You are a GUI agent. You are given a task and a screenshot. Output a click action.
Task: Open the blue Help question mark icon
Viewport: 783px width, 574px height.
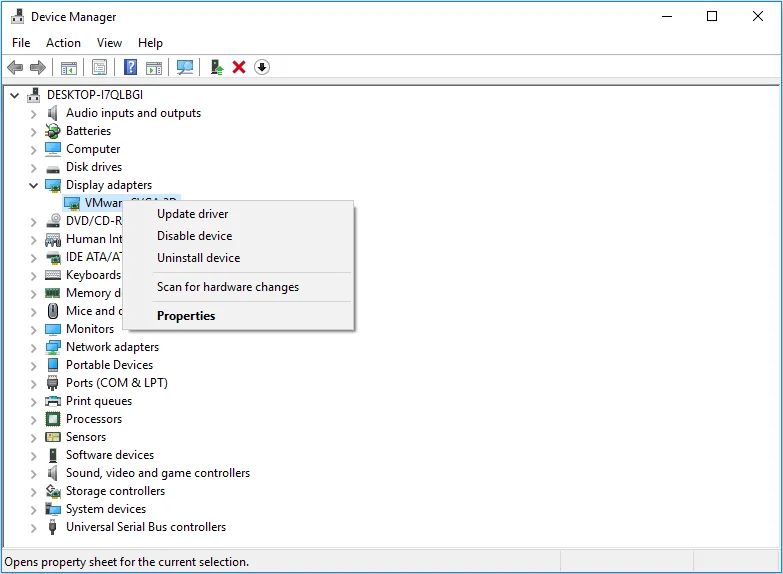click(130, 67)
